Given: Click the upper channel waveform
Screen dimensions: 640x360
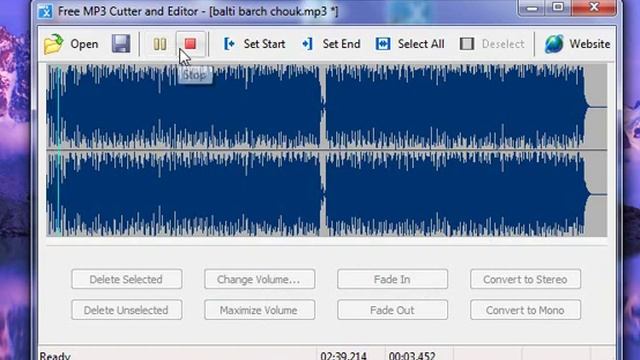Looking at the screenshot, I should pyautogui.click(x=327, y=107).
